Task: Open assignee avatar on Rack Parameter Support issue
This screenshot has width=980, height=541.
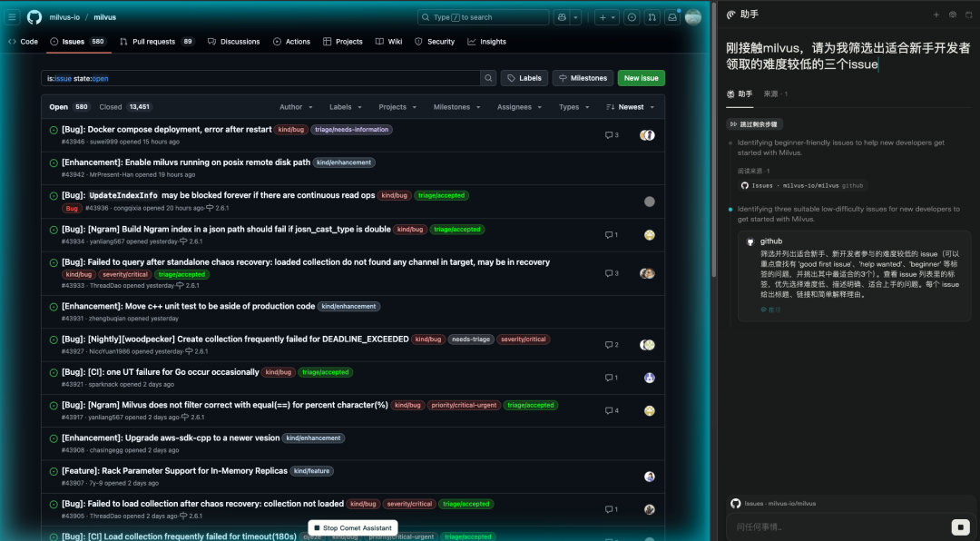Action: coord(650,477)
